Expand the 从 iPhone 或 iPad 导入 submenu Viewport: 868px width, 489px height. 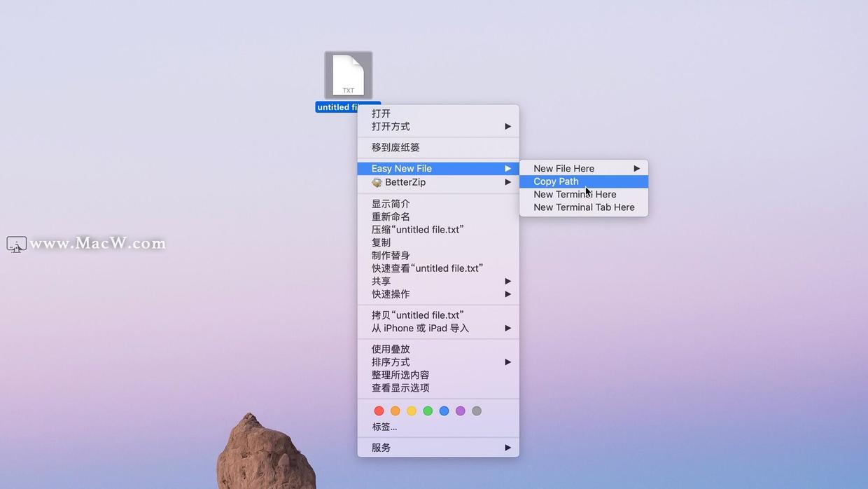[421, 328]
